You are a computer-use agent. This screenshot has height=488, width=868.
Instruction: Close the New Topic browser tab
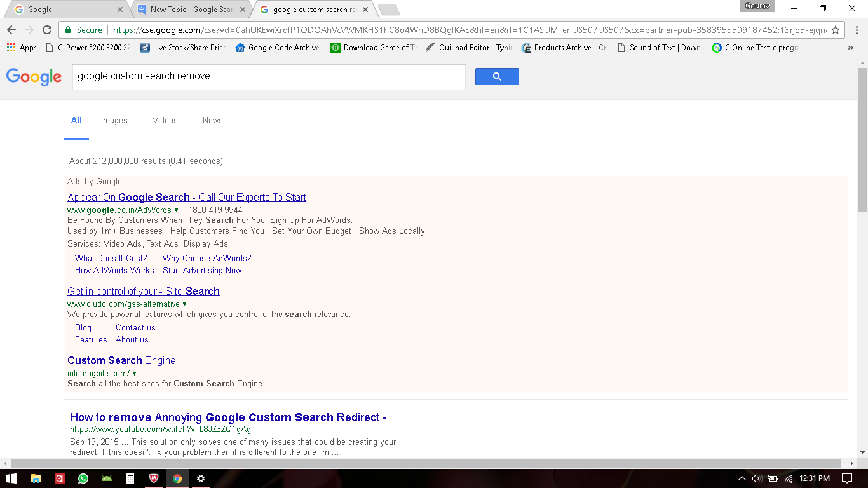click(x=242, y=10)
